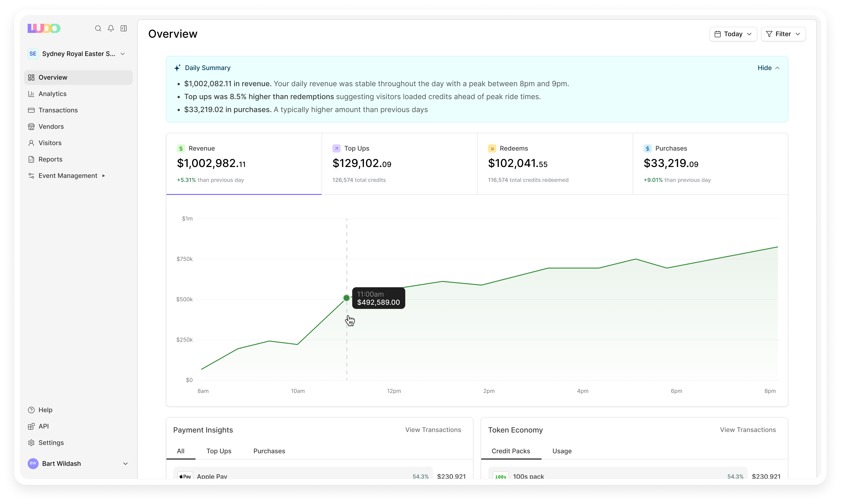The height and width of the screenshot is (504, 841).
Task: Open the Settings gear item
Action: [x=51, y=443]
